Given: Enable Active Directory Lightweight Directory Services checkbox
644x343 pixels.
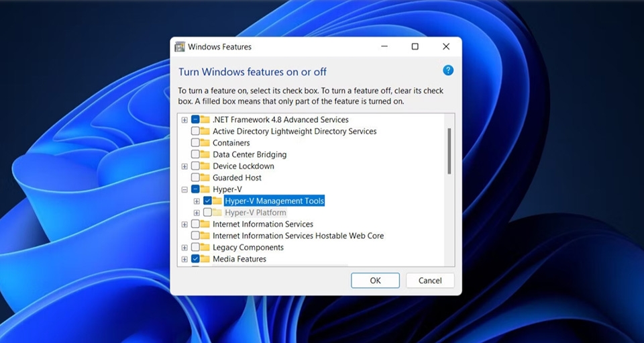Looking at the screenshot, I should tap(195, 132).
